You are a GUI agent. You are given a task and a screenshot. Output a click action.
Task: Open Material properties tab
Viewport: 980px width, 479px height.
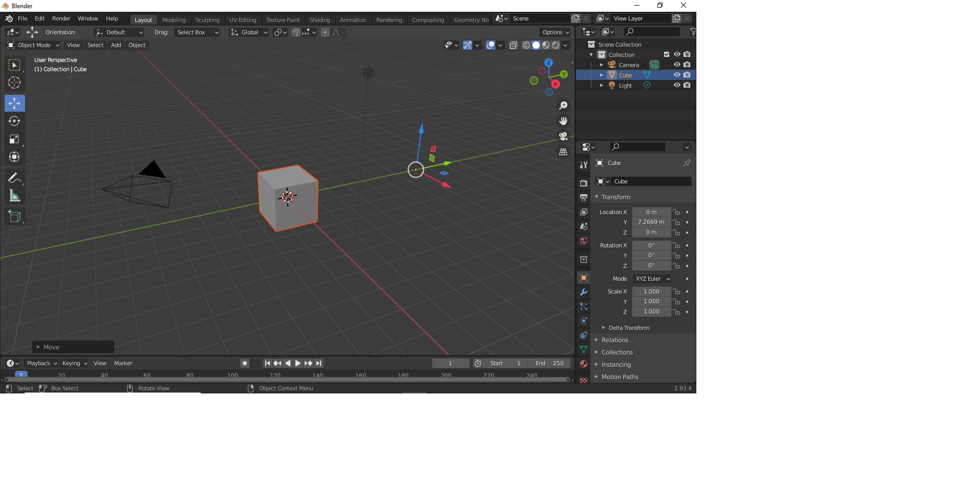tap(583, 364)
